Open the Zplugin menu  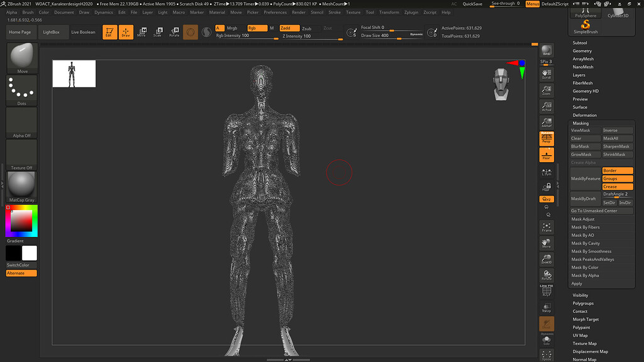(x=411, y=12)
